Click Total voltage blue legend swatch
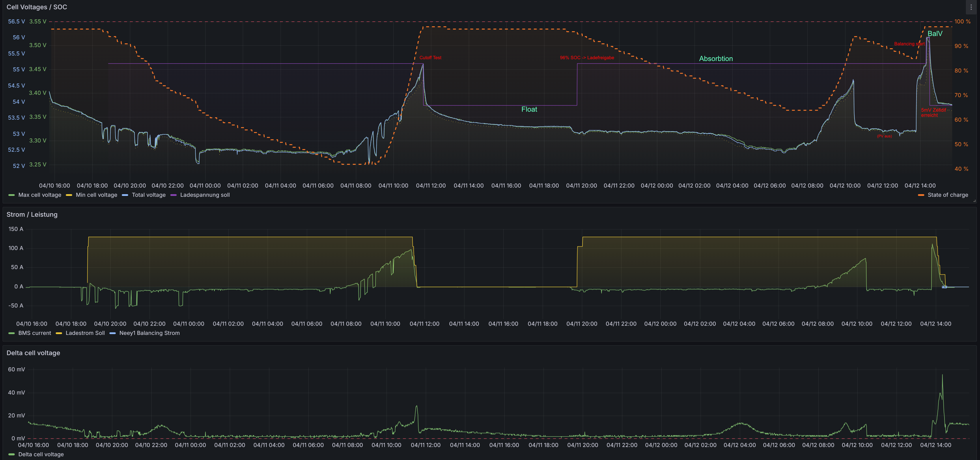 click(x=125, y=195)
